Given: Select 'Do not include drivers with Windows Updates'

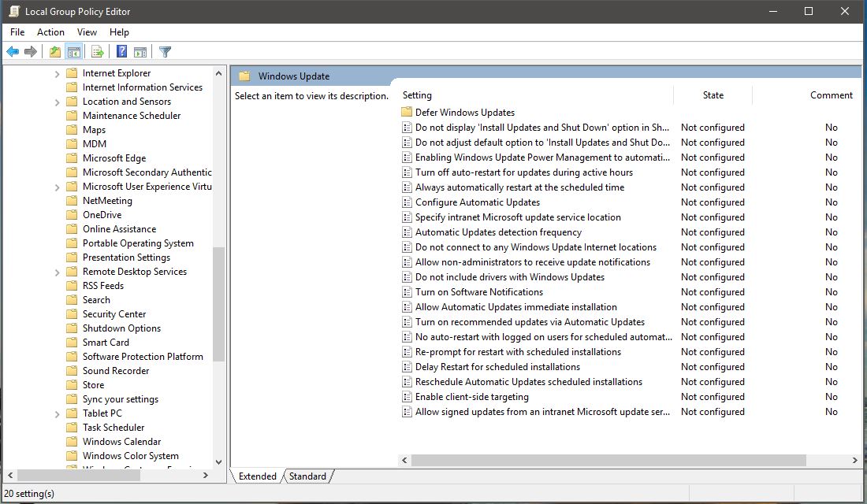Looking at the screenshot, I should 510,277.
